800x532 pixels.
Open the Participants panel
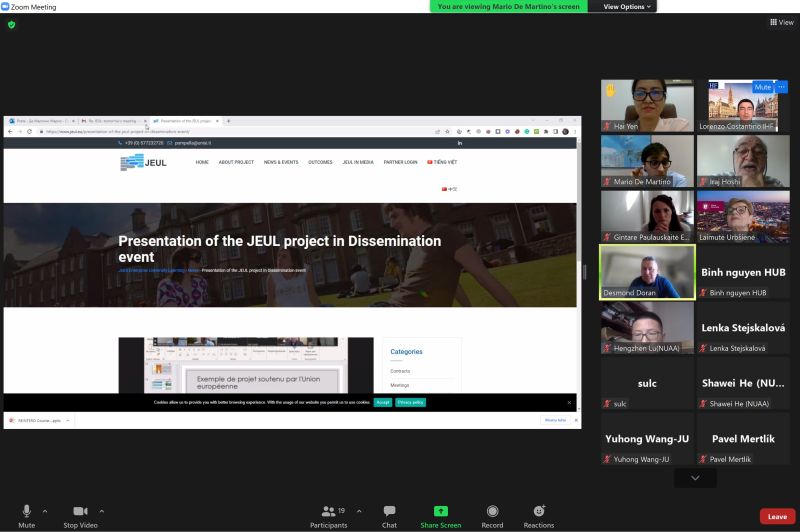328,515
